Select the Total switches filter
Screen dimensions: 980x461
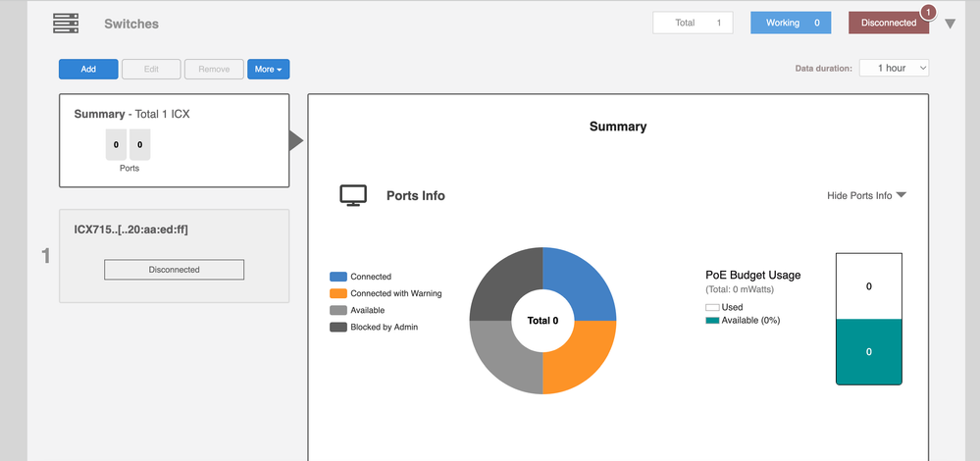coord(694,23)
